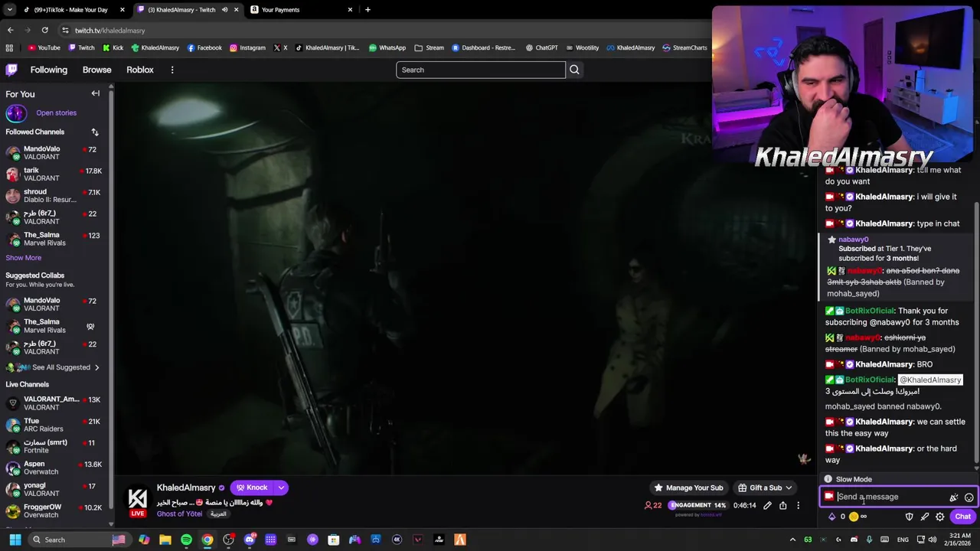This screenshot has height=551, width=980.
Task: Click the shield mode icon
Action: click(x=909, y=517)
